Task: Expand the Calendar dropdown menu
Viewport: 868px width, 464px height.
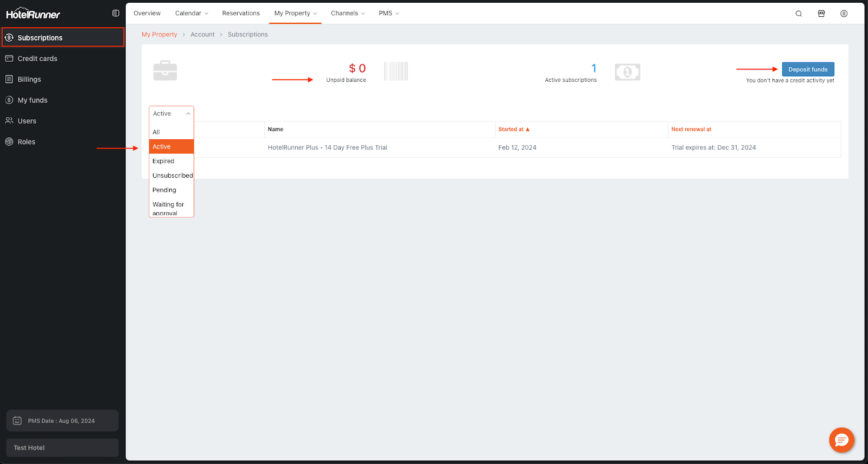Action: pyautogui.click(x=192, y=13)
